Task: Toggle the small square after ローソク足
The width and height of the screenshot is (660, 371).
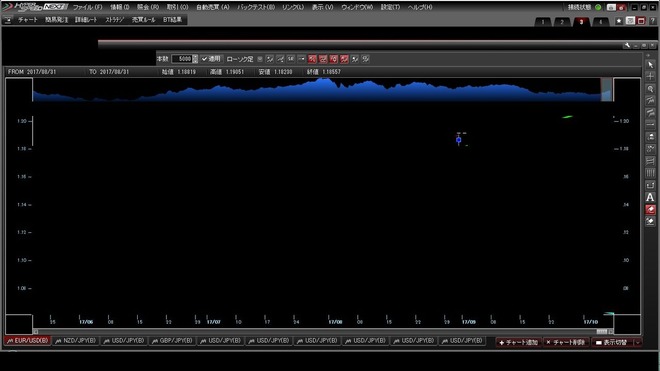Action: pos(260,59)
